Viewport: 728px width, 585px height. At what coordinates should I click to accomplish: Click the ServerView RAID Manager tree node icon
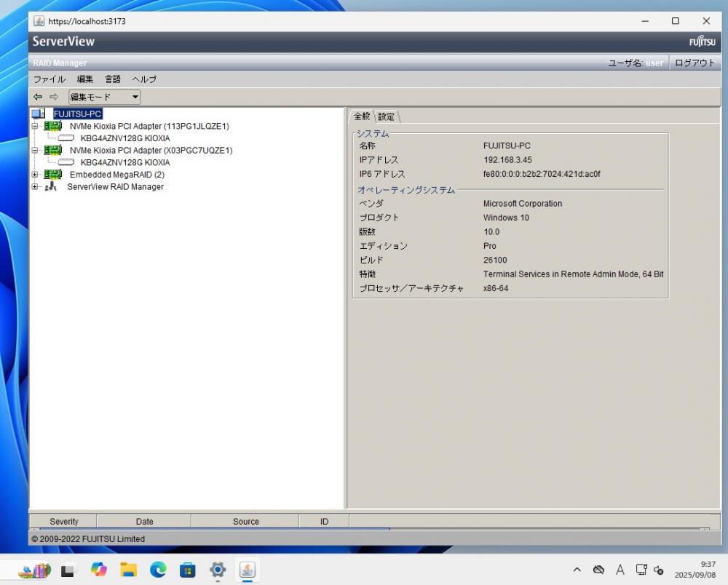[51, 186]
